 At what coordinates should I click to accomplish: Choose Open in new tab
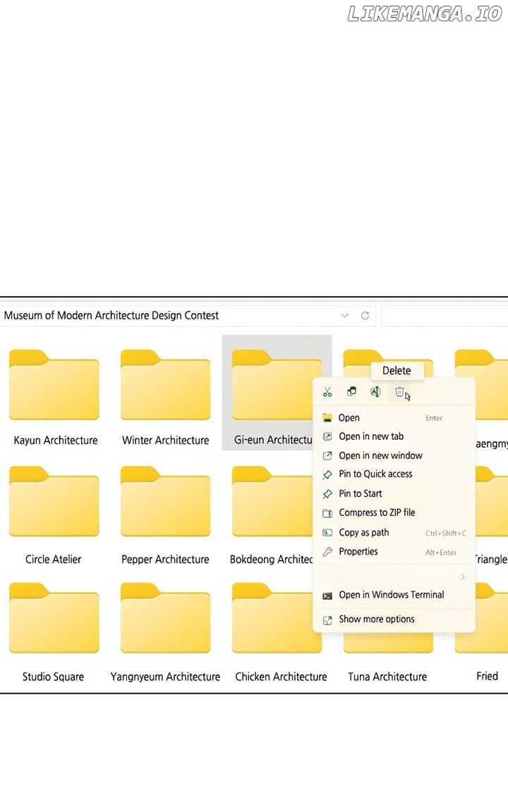pos(371,436)
